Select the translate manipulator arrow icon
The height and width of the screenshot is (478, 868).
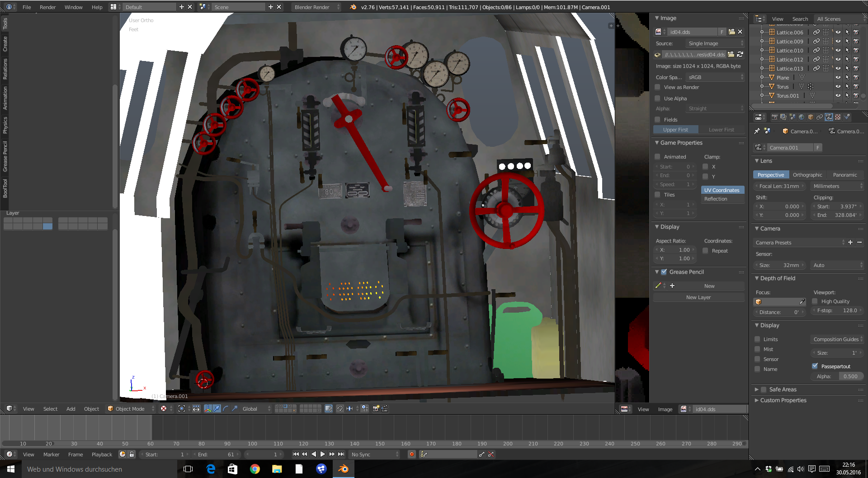pyautogui.click(x=217, y=408)
